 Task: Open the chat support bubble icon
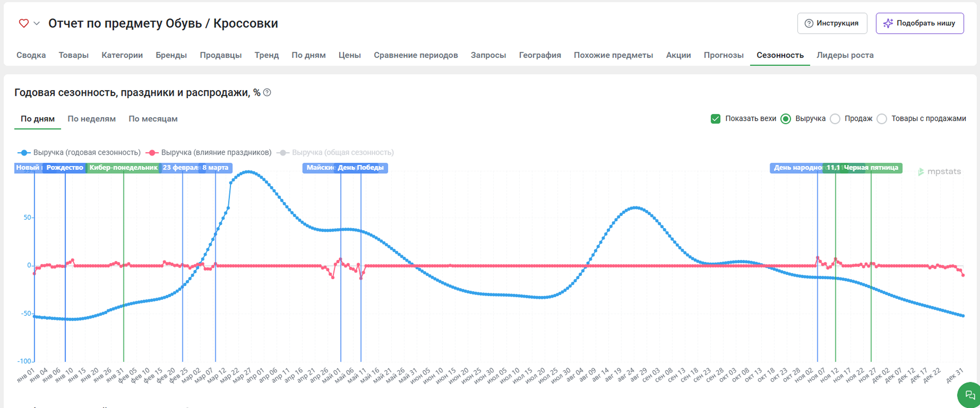tap(970, 396)
